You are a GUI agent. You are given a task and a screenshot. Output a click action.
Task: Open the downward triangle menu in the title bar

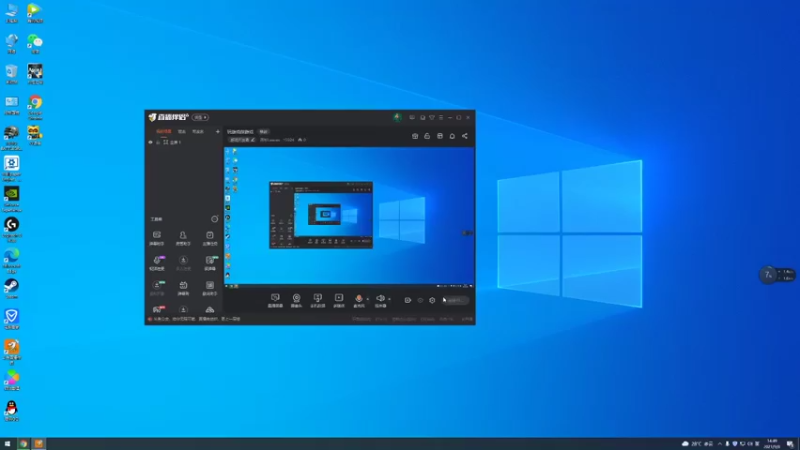coord(432,117)
